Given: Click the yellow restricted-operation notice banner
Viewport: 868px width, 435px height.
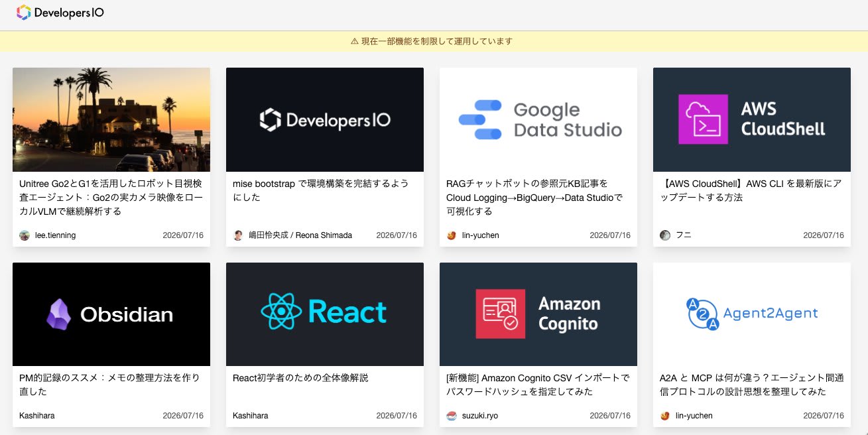Looking at the screenshot, I should coord(434,41).
